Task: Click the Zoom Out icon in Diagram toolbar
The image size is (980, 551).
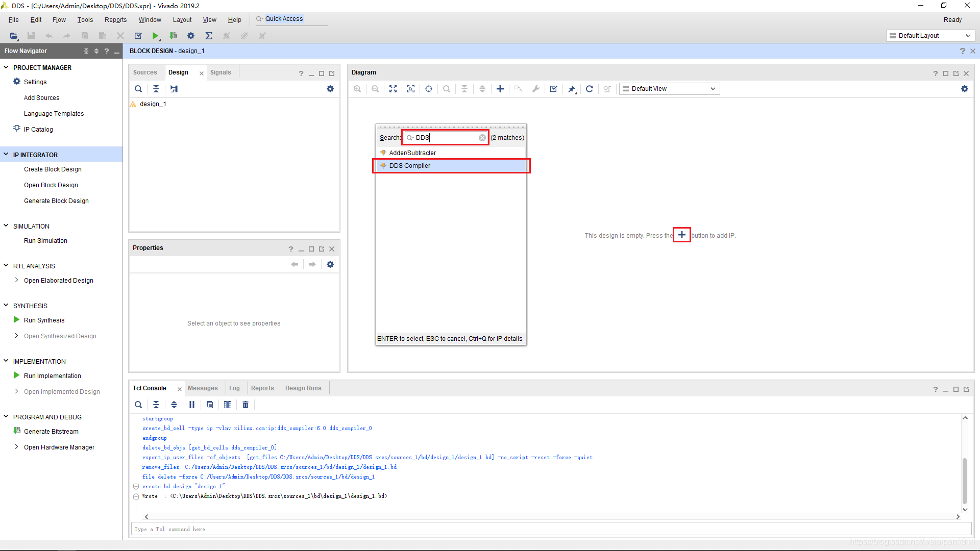Action: tap(375, 89)
